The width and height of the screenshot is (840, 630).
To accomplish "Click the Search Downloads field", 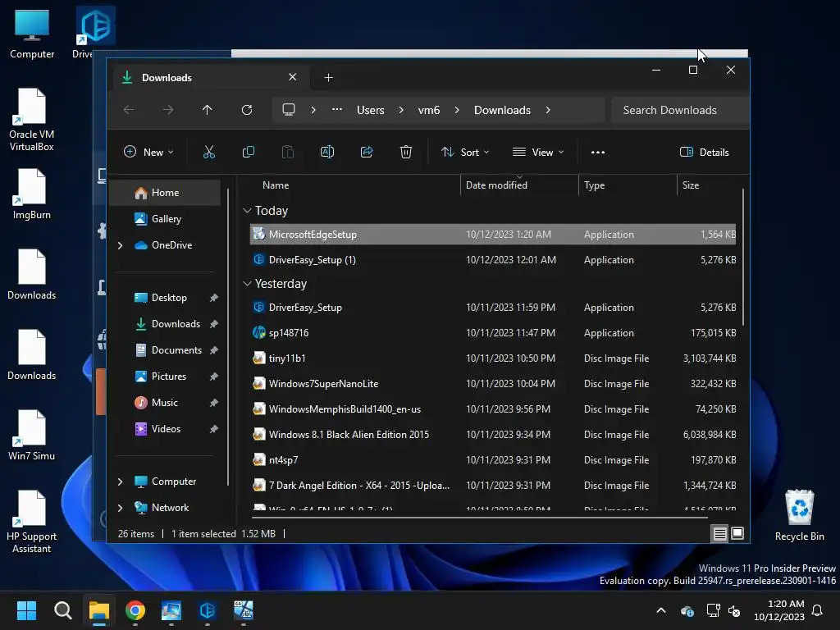I will click(x=680, y=110).
